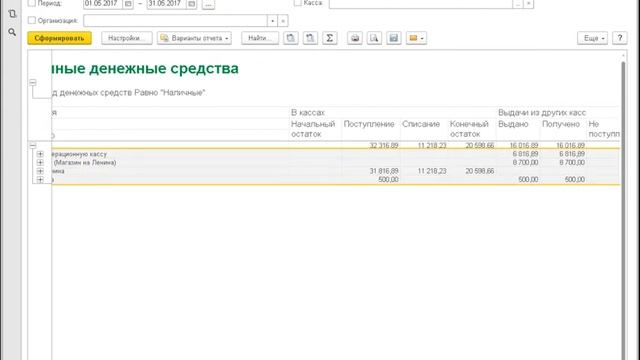
Task: Clear the Касса field with x button
Action: tap(529, 4)
